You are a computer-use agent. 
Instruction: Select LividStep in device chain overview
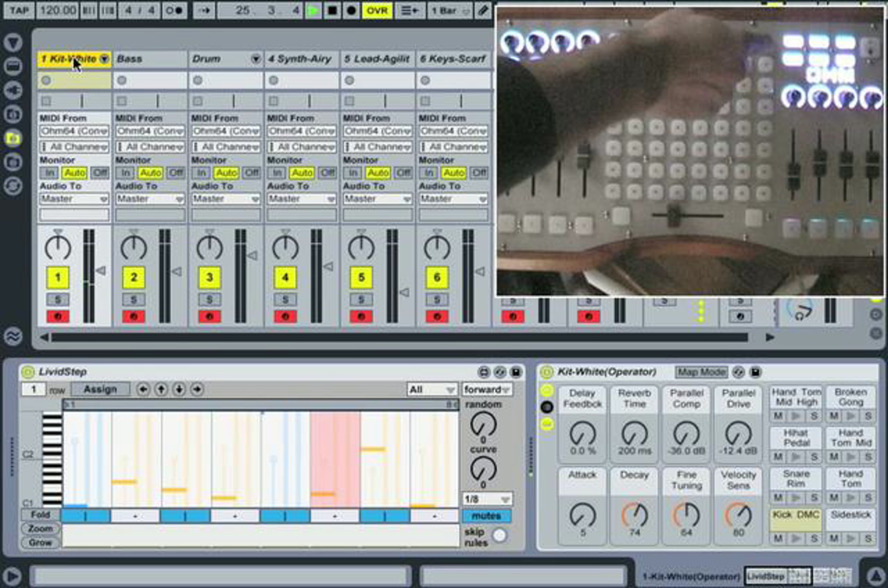tap(765, 576)
